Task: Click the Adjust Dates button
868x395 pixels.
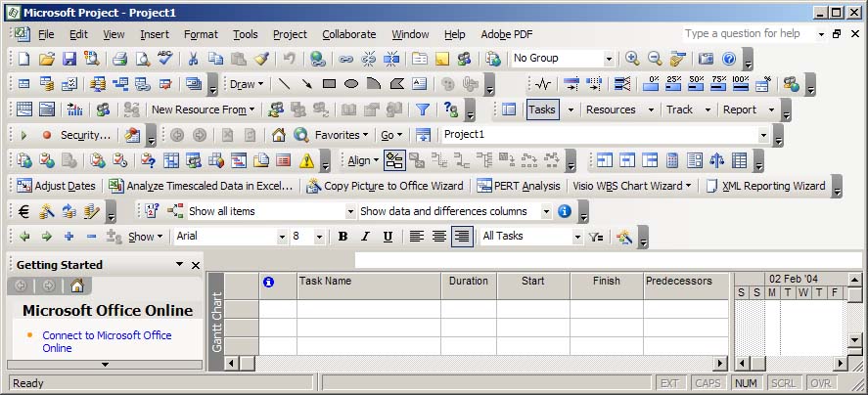Action: [56, 186]
